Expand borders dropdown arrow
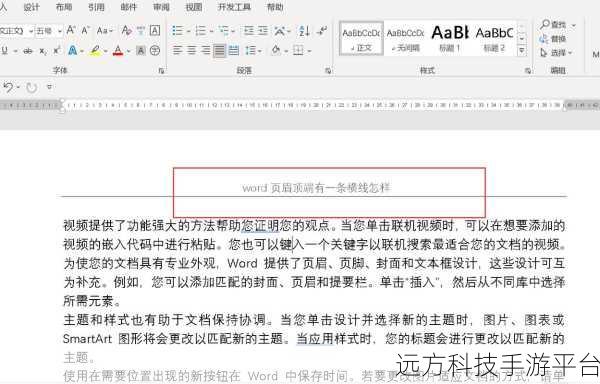Screen dimensions: 600x384 coord(309,51)
